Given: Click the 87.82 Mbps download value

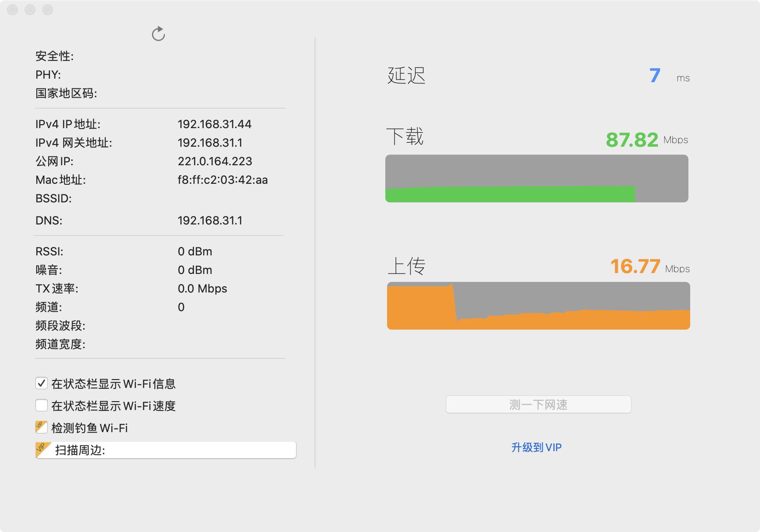Looking at the screenshot, I should point(632,140).
